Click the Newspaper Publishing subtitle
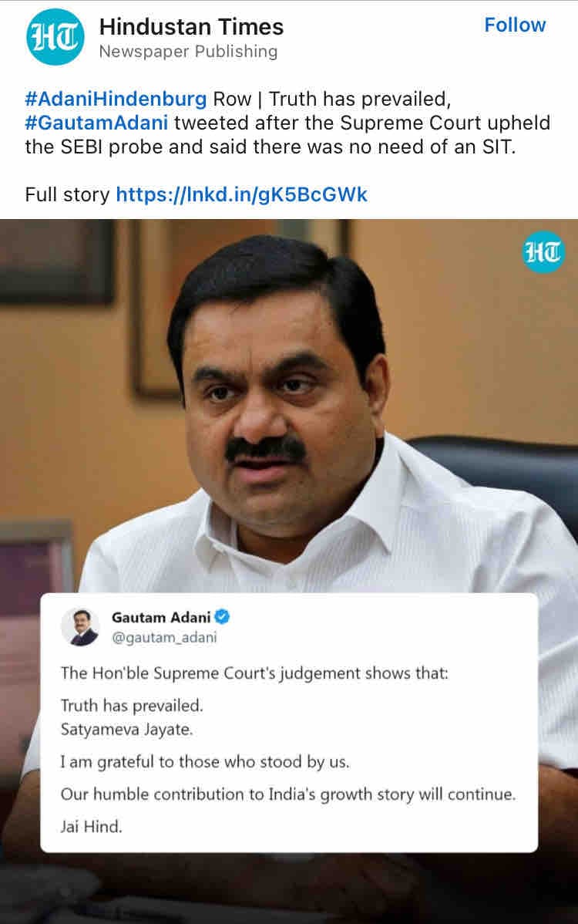 (x=188, y=52)
